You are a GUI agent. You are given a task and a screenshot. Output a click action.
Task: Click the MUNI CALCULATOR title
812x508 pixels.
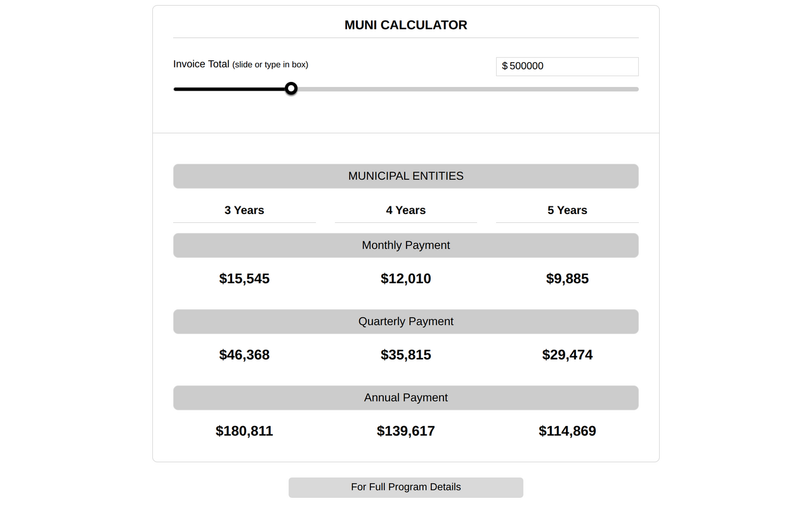tap(405, 25)
